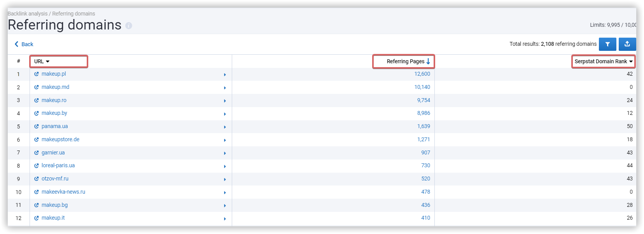View the 478 referring pages
The height and width of the screenshot is (234, 644).
426,192
